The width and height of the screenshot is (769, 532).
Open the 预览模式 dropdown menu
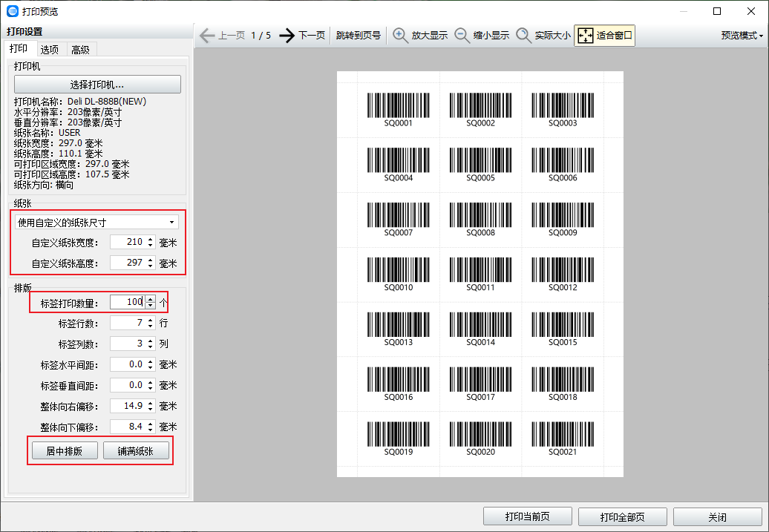(x=742, y=36)
